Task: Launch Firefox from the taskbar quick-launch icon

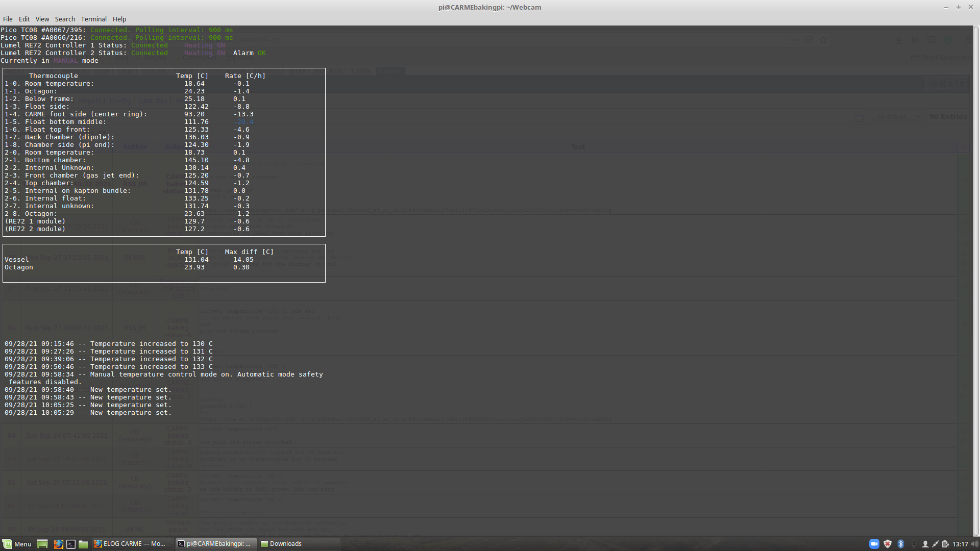Action: point(59,544)
